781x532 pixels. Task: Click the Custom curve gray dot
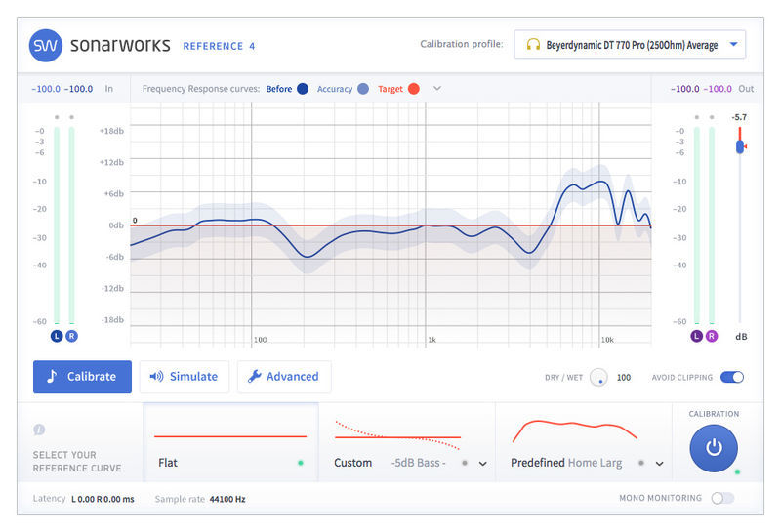[x=465, y=463]
